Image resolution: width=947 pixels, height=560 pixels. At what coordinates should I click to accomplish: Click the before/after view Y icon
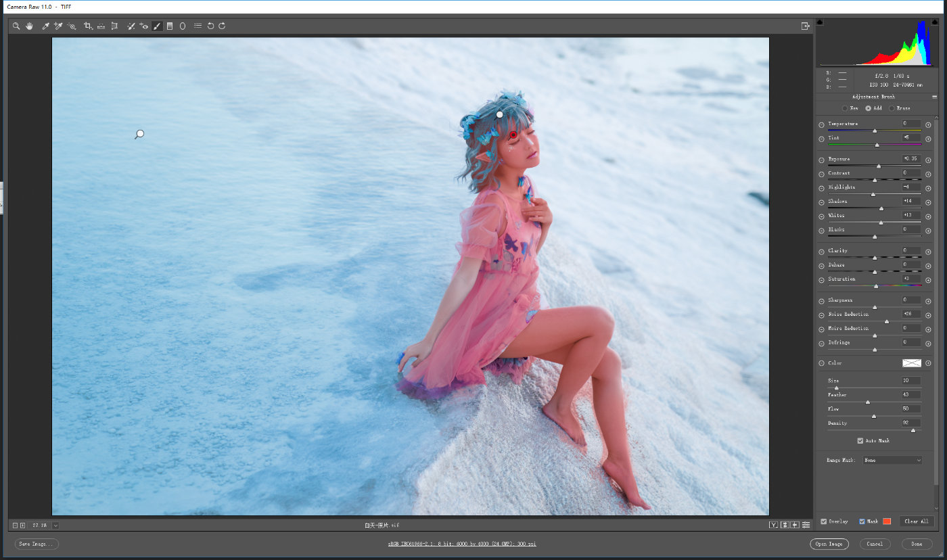pyautogui.click(x=773, y=525)
